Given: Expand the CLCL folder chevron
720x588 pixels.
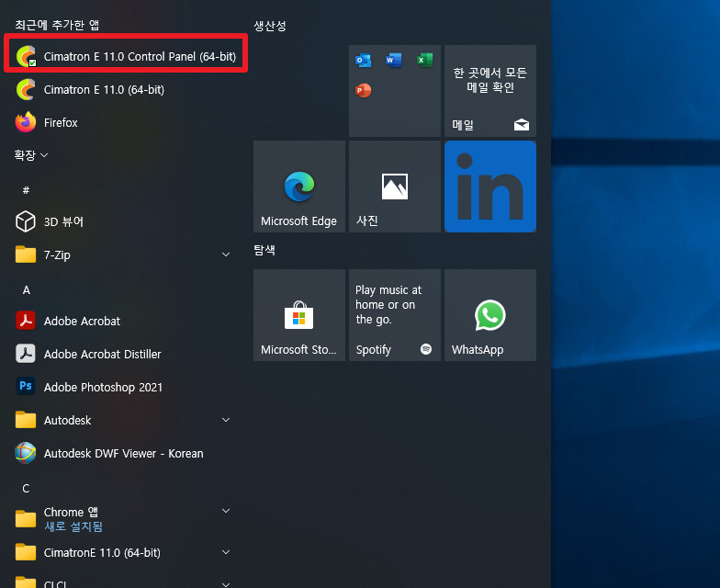Looking at the screenshot, I should 226,584.
